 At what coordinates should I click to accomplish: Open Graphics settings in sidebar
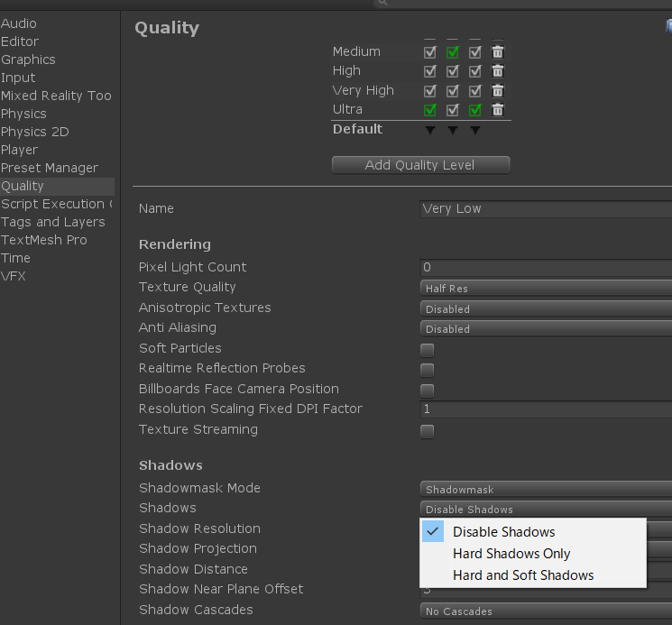coord(28,60)
